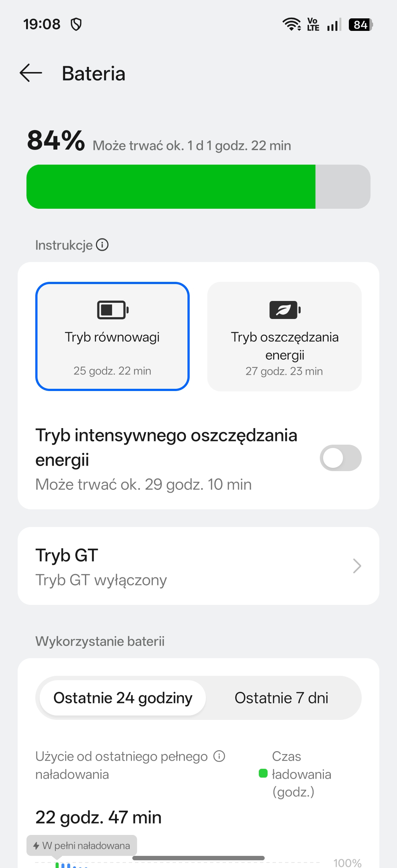Open Tryb GT chevron arrow
Screen dimensions: 397x868
coord(357,566)
